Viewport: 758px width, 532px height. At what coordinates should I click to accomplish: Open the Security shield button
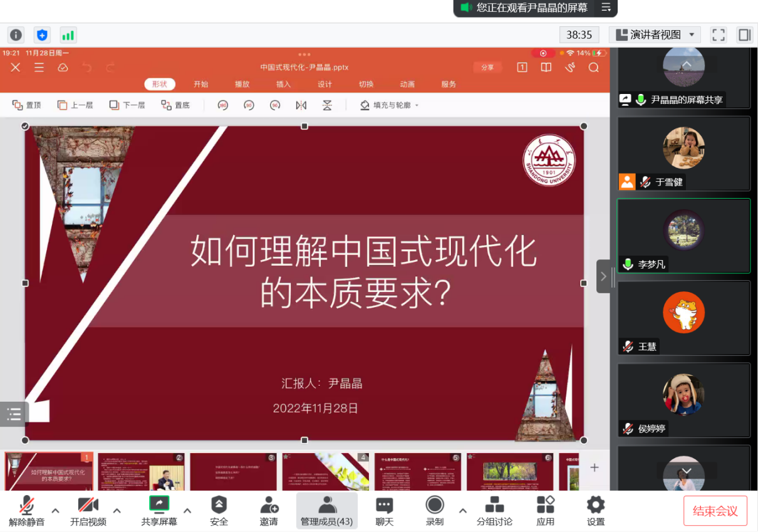pos(219,510)
